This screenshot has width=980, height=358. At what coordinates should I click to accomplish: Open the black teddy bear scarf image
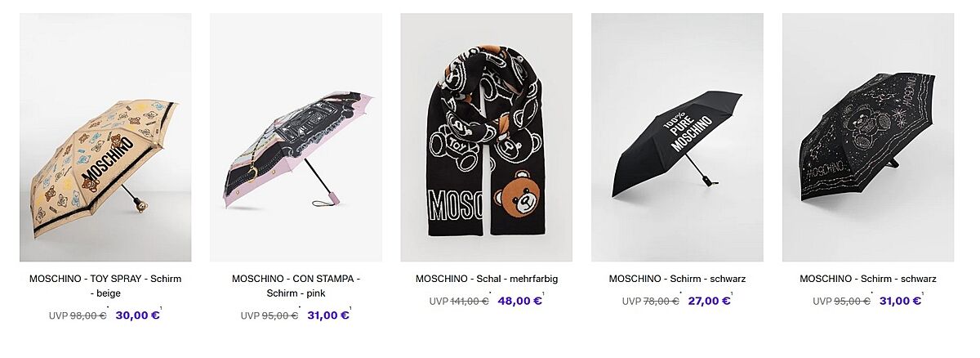click(486, 137)
